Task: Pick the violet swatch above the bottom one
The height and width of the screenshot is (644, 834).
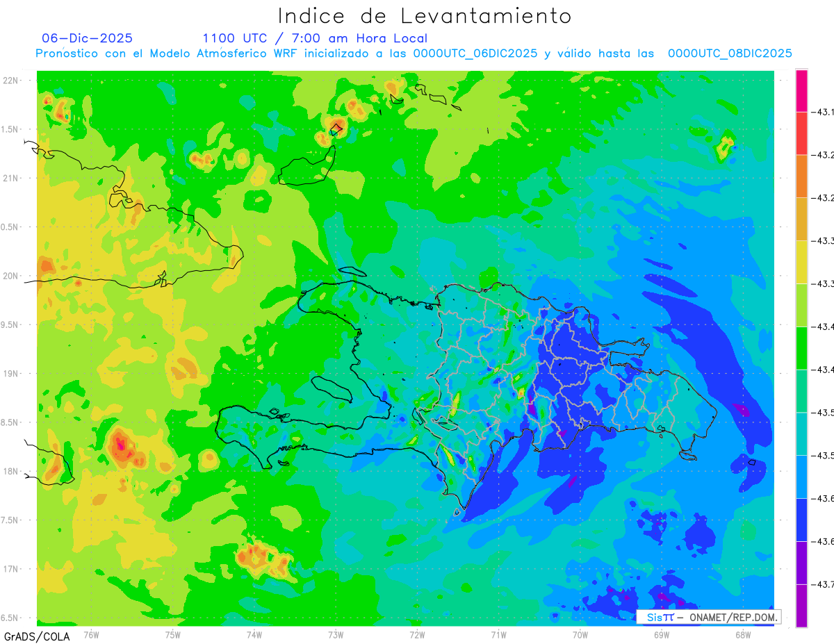Action: (x=801, y=563)
